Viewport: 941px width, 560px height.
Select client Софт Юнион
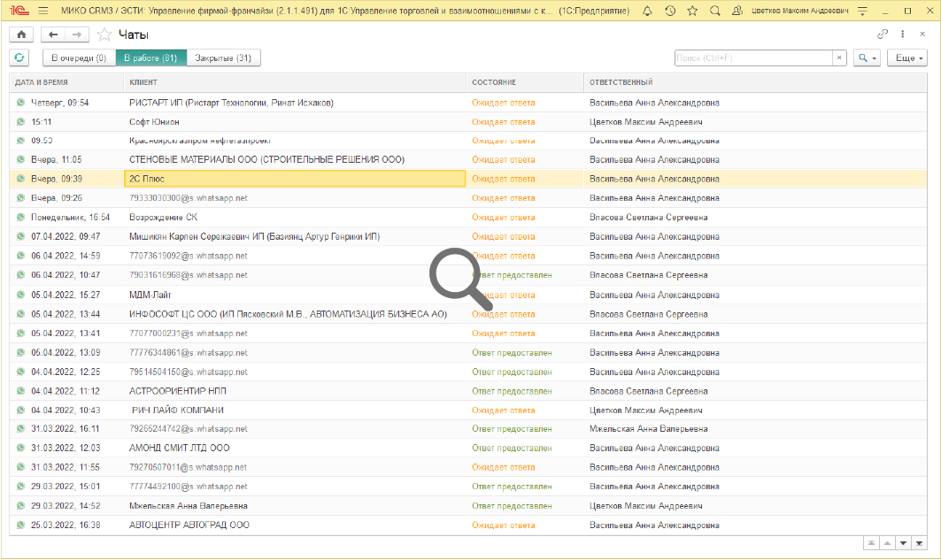pos(295,122)
